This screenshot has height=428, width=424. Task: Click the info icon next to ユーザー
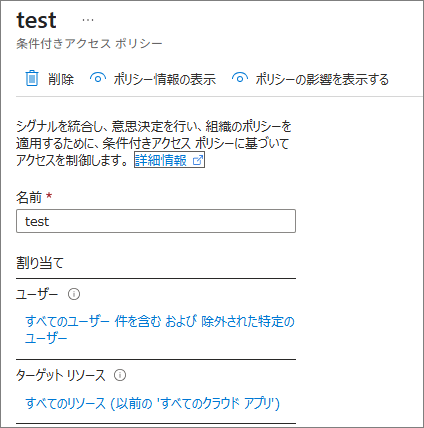click(74, 294)
